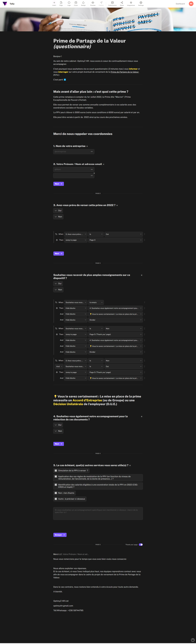Open the Settings menu item
The width and height of the screenshot is (196, 644).
(141, 3)
